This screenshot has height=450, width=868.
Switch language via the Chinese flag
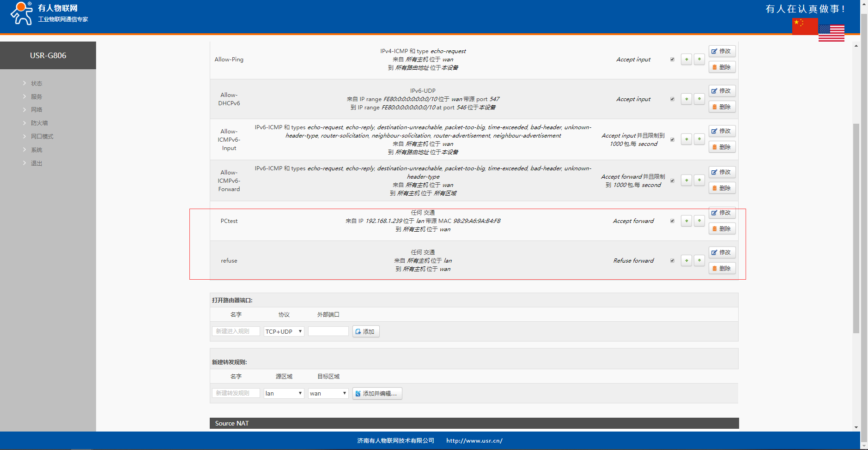tap(805, 26)
